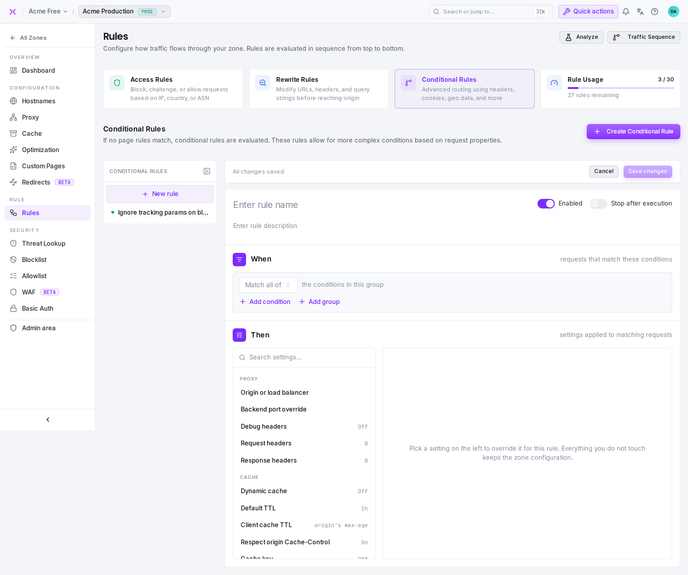The width and height of the screenshot is (688, 575).
Task: Open the user avatar menu
Action: 674,12
